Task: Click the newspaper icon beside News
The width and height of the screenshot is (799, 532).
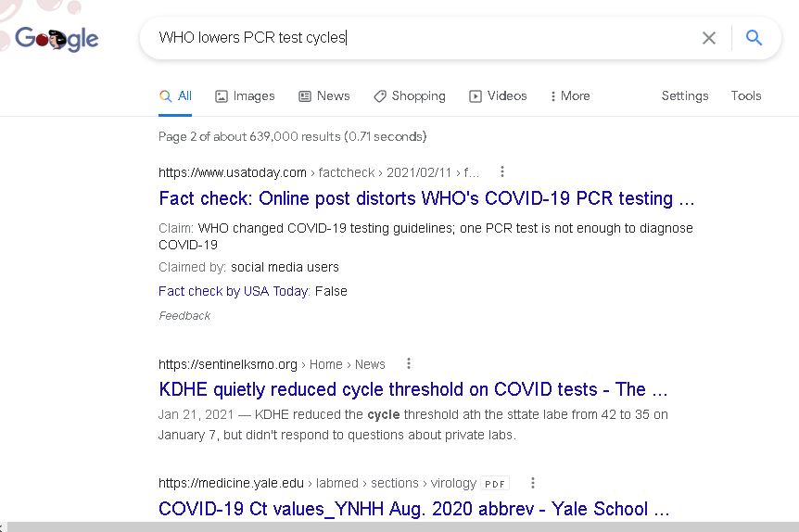Action: 305,96
